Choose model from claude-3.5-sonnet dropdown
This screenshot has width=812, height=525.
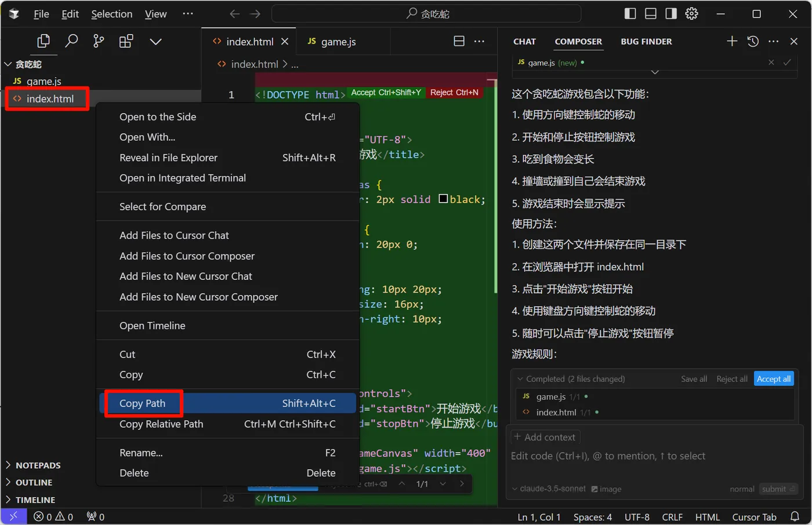[x=549, y=488]
